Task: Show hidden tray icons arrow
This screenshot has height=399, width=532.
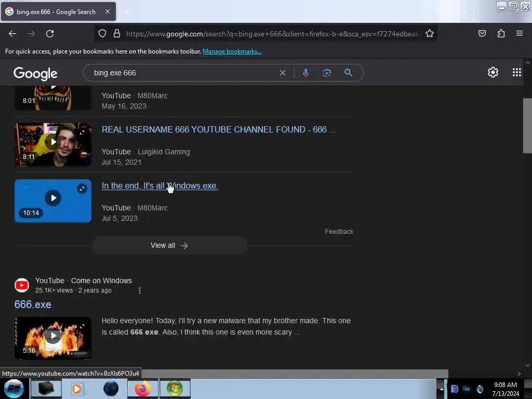Action: pyautogui.click(x=442, y=389)
